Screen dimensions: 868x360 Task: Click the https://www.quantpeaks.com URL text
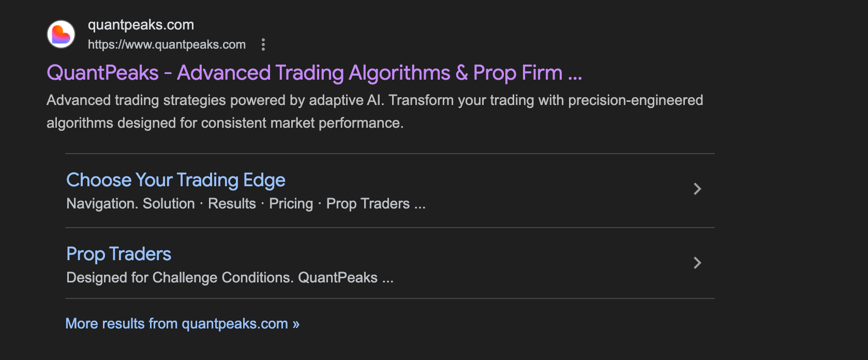point(167,44)
